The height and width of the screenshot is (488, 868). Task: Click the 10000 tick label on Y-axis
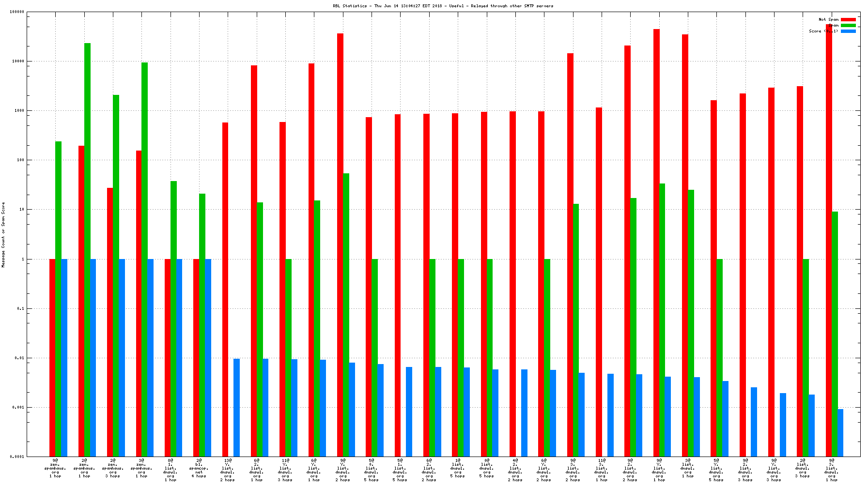(x=17, y=61)
